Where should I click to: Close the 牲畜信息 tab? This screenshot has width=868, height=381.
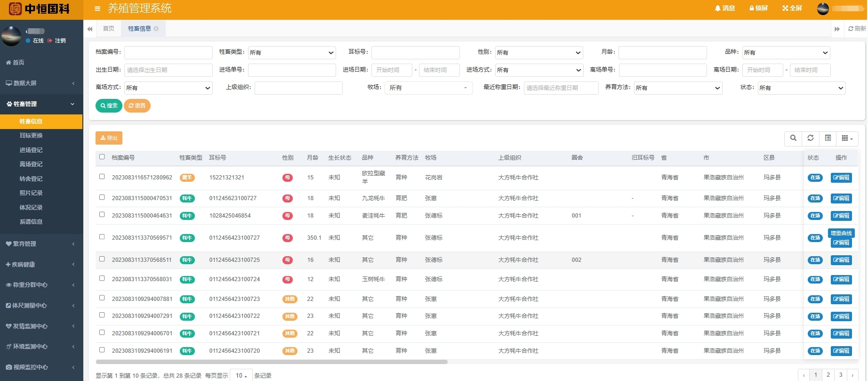coord(156,29)
